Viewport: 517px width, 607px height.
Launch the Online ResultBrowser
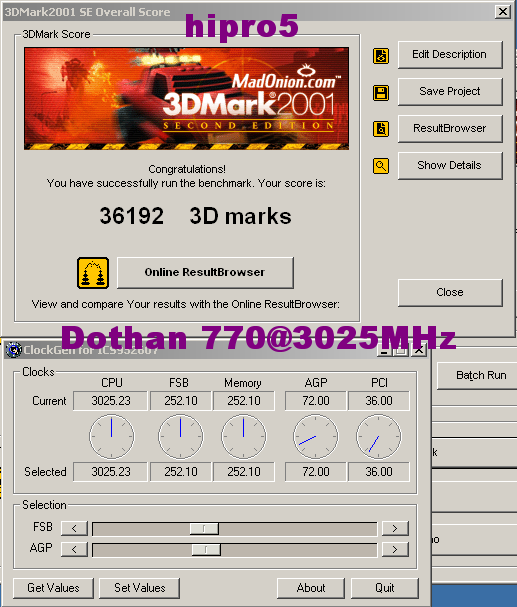click(x=205, y=273)
